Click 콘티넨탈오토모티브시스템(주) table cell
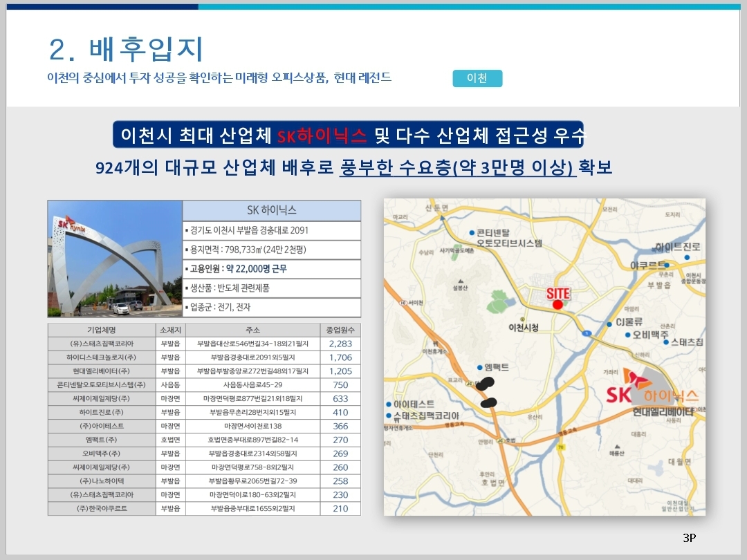Viewport: 747px width, 560px height. point(102,385)
